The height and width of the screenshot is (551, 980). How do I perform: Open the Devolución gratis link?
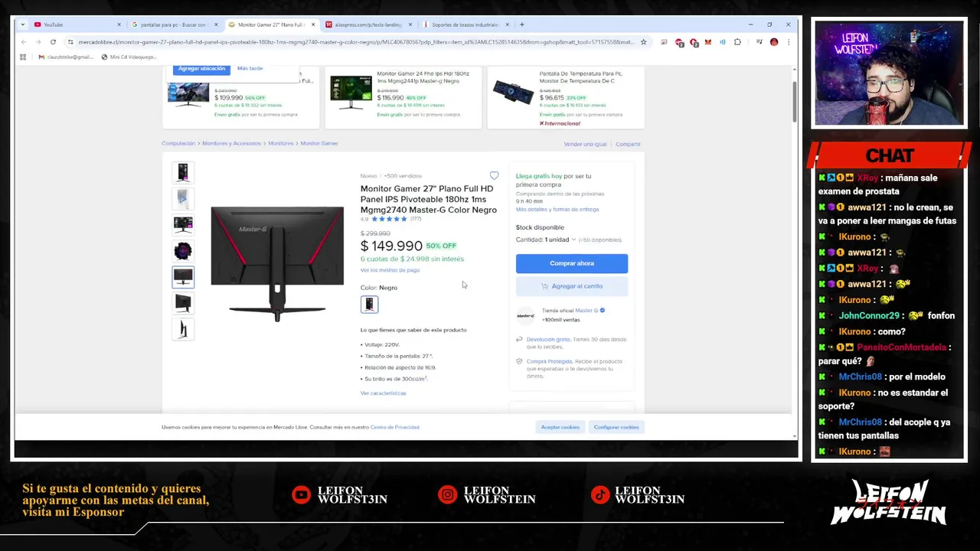click(x=548, y=339)
